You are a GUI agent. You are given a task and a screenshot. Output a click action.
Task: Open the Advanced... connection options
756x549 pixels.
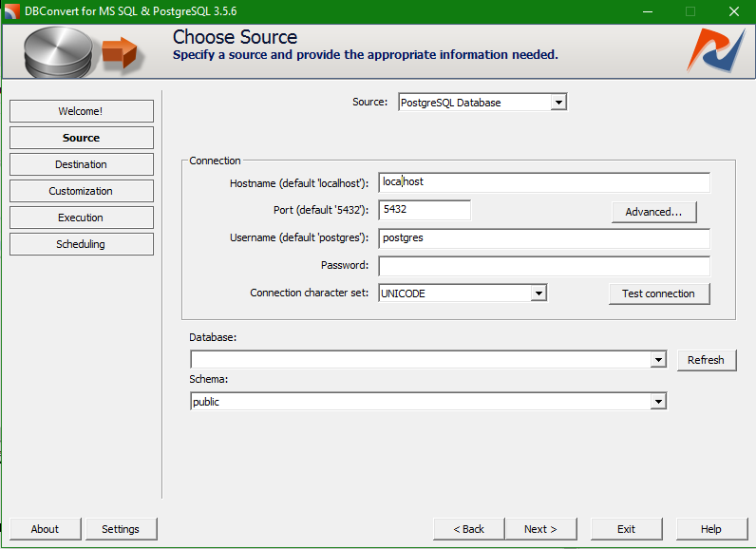(x=653, y=212)
